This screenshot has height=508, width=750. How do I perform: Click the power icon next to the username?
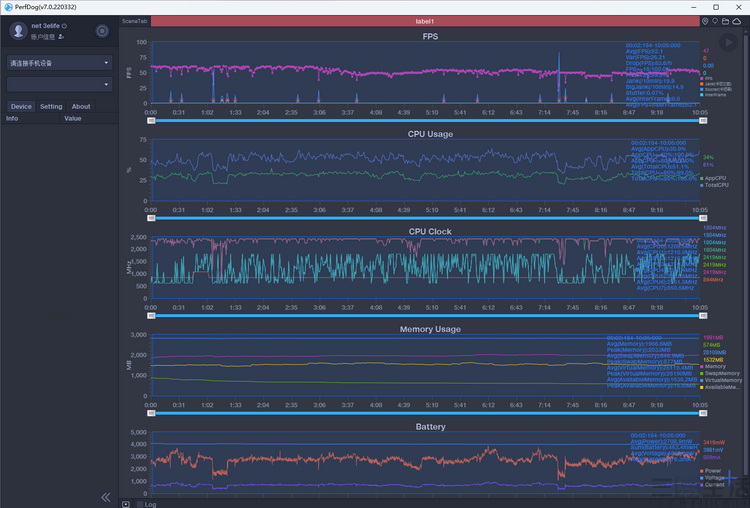click(64, 26)
